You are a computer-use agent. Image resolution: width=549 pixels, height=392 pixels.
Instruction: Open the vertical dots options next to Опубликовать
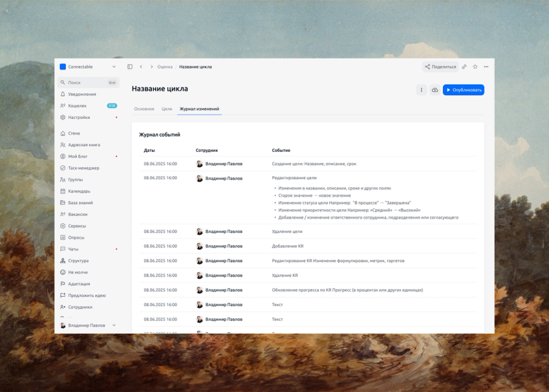pyautogui.click(x=421, y=90)
